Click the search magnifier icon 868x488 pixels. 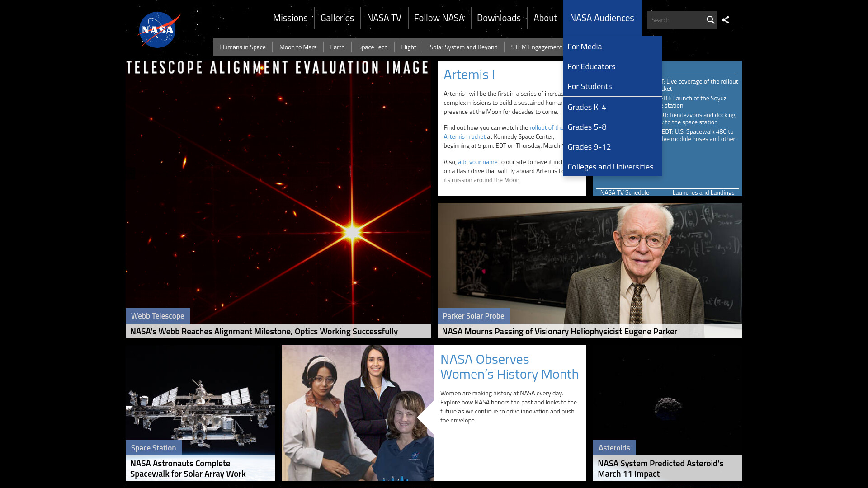click(x=710, y=20)
